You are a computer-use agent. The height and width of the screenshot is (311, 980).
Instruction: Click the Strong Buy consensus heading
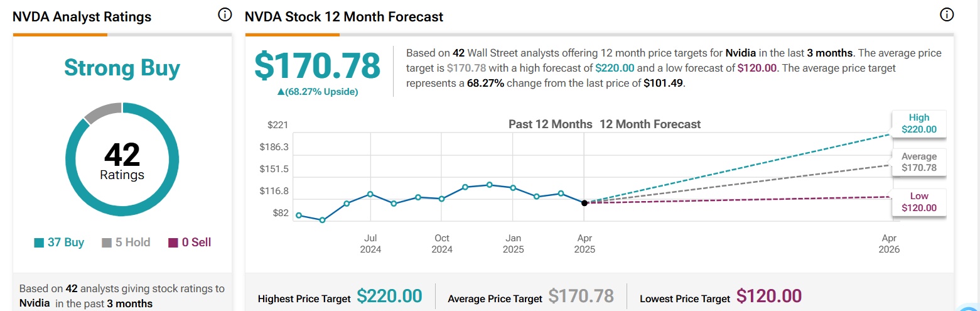pyautogui.click(x=122, y=68)
